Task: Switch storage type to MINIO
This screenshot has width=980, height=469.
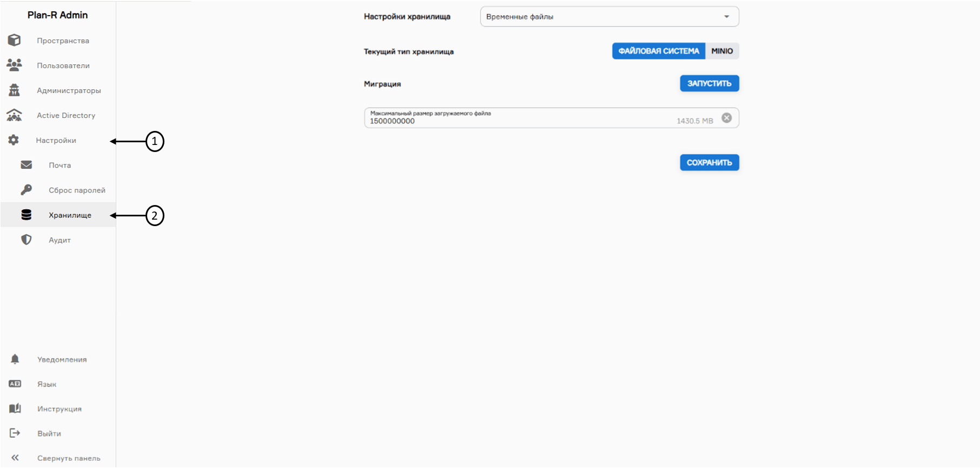Action: click(x=722, y=51)
